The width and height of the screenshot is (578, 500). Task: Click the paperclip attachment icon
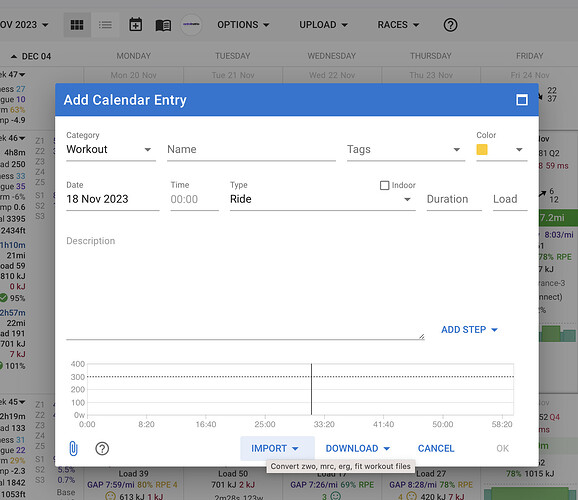point(73,448)
